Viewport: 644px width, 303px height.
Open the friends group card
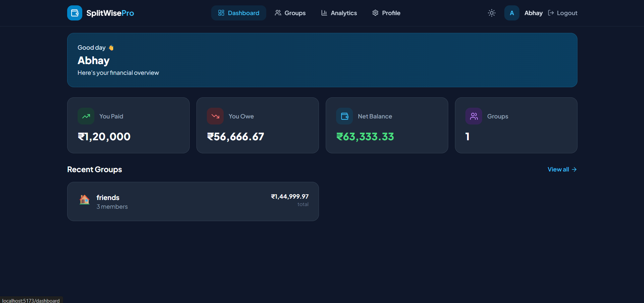tap(193, 201)
